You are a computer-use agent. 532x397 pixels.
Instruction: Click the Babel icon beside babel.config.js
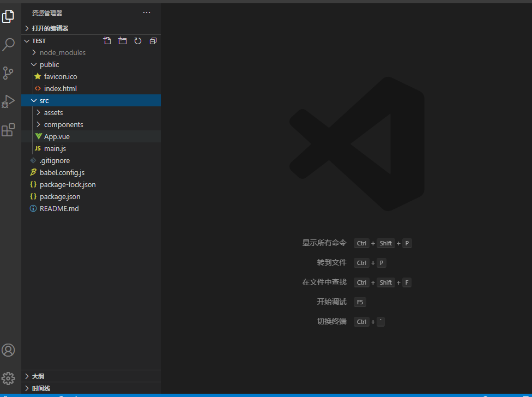click(x=33, y=172)
